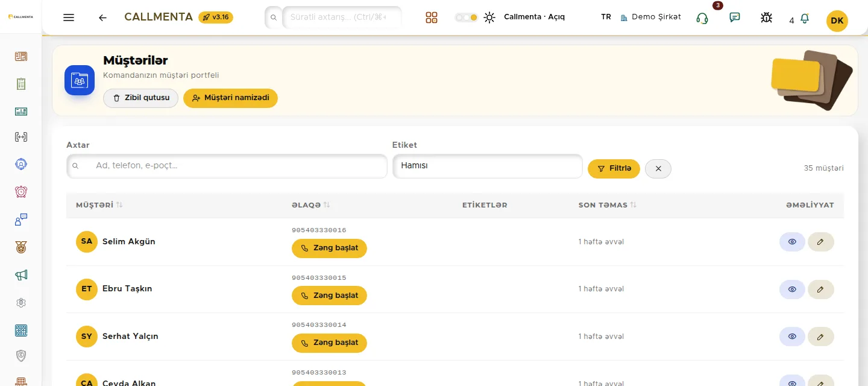868x386 pixels.
Task: Click phone number 905403330016
Action: pyautogui.click(x=319, y=230)
